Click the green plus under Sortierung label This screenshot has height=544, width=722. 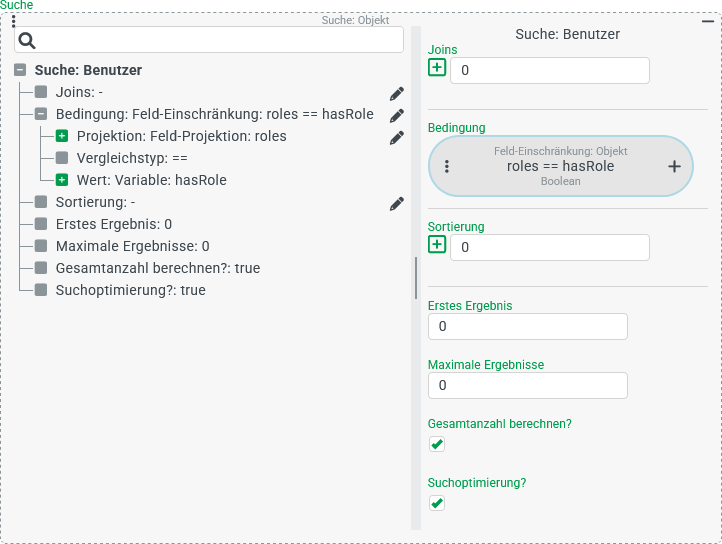point(437,244)
